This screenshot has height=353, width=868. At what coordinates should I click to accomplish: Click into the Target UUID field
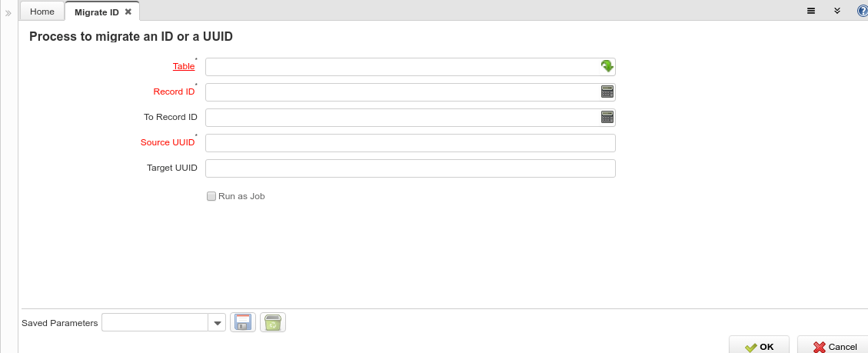[411, 168]
